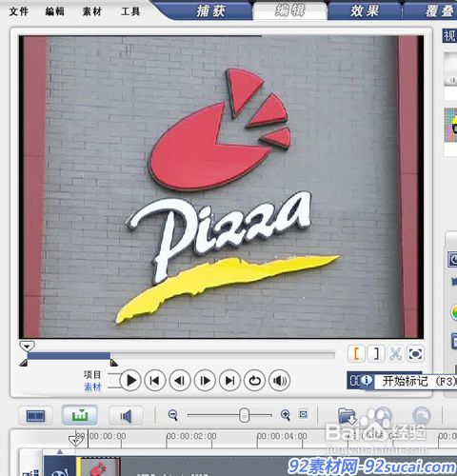Screen dimensions: 457x476
Task: Switch to storyboard view
Action: pos(35,415)
